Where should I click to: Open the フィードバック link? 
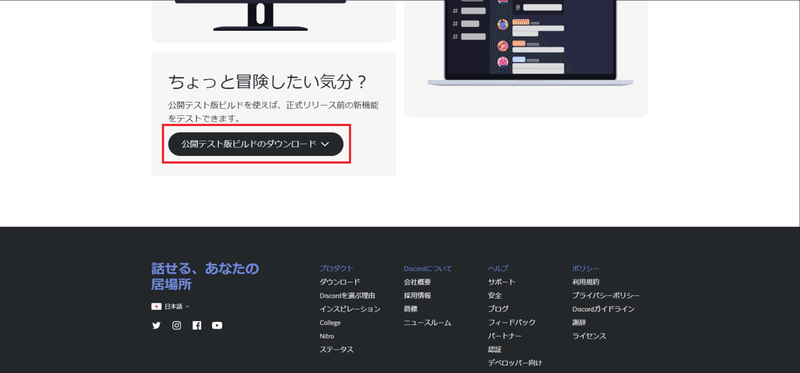click(512, 322)
